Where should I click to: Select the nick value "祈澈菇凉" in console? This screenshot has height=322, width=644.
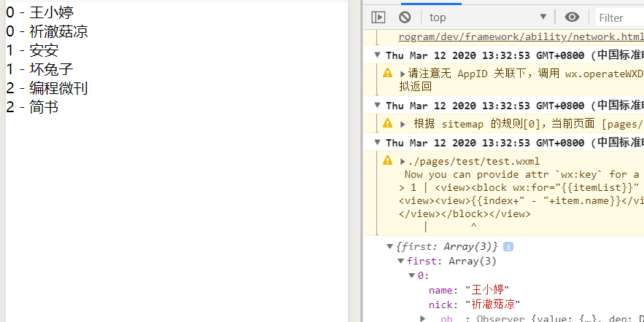493,305
